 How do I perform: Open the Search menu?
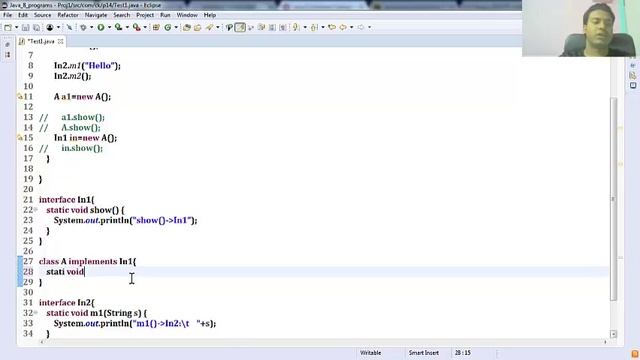tap(122, 15)
